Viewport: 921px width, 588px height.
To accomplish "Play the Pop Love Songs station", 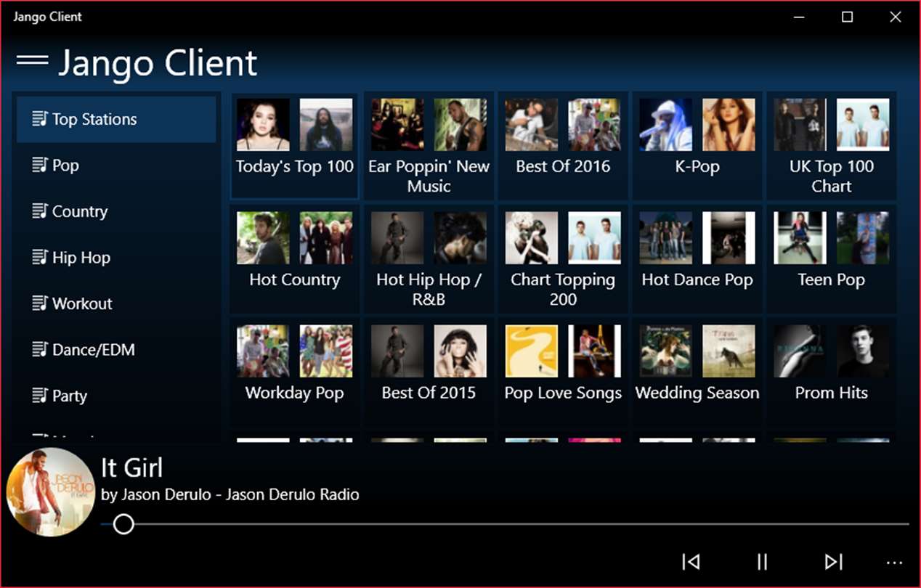I will pyautogui.click(x=563, y=372).
